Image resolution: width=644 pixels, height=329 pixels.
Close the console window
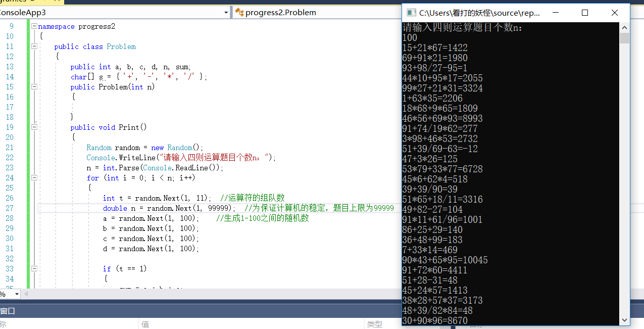614,13
